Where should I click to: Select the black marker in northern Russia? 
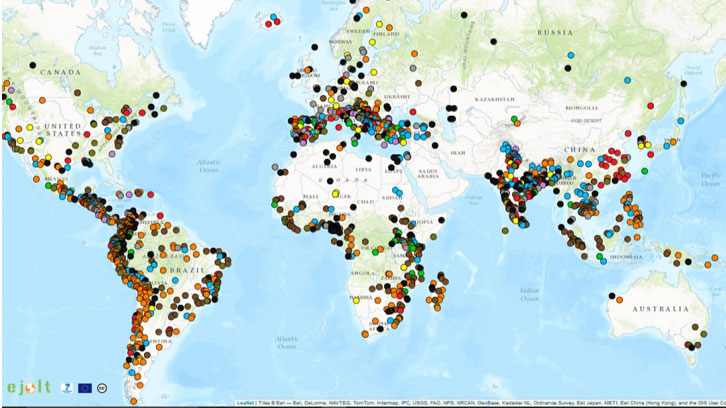(464, 15)
